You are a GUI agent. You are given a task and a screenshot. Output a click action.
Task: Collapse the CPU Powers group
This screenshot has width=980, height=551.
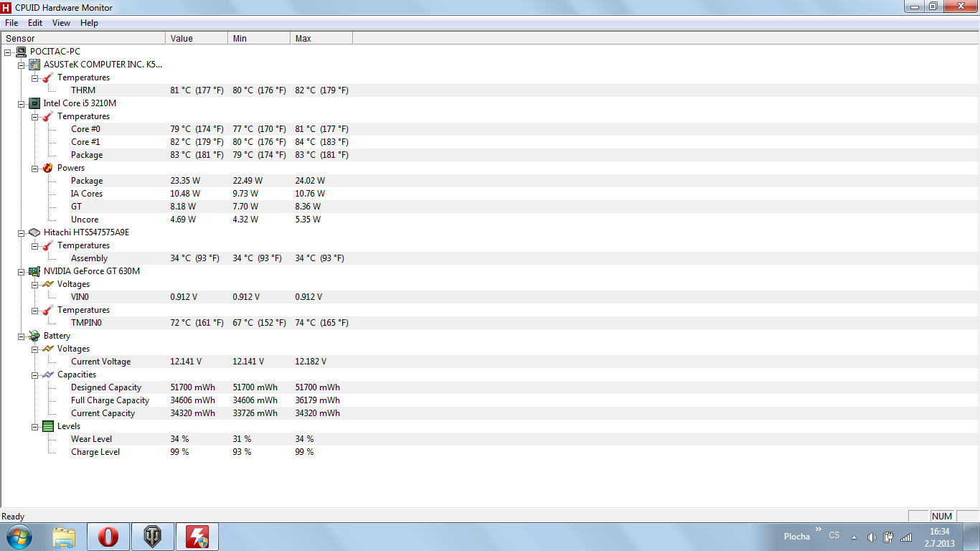[35, 168]
